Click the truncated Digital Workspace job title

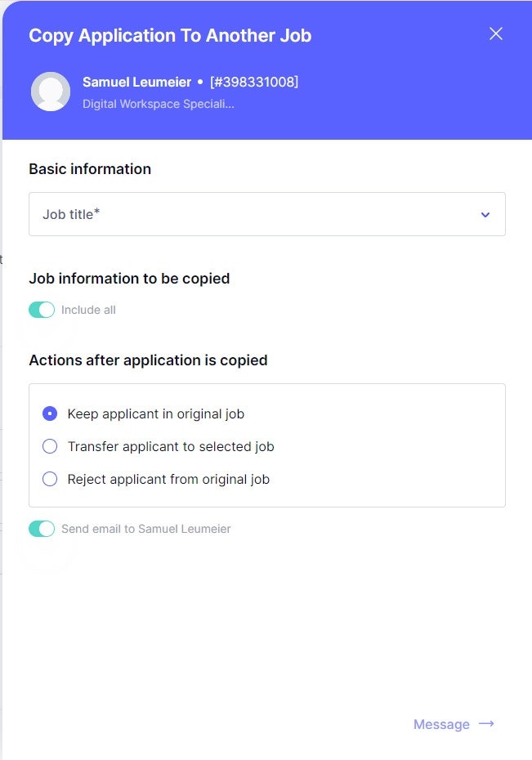pos(159,104)
